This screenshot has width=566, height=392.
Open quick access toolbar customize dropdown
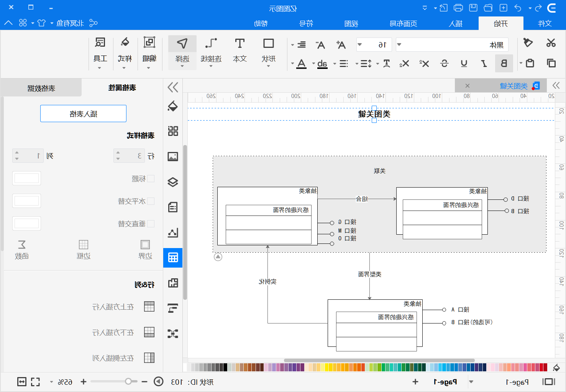click(x=425, y=8)
